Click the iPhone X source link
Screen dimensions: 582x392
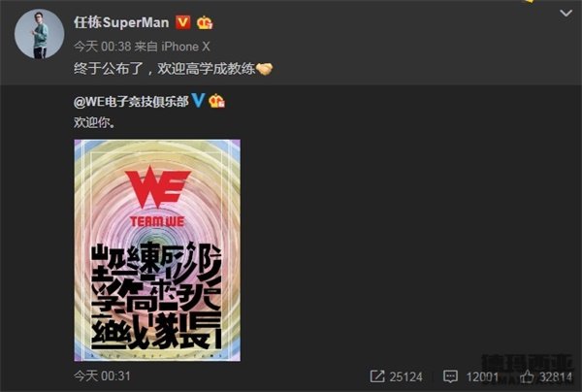click(185, 47)
